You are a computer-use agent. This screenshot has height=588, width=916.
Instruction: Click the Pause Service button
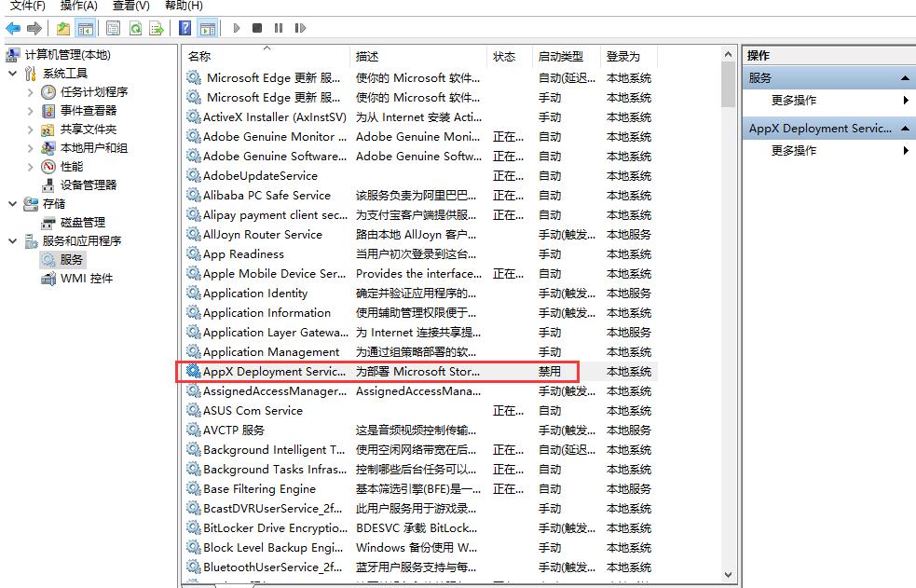click(x=279, y=28)
